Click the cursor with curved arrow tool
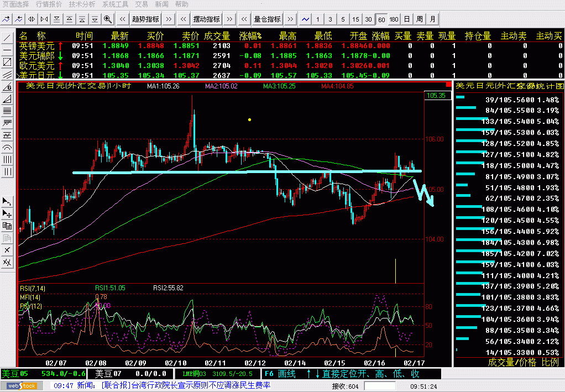 click(x=7, y=201)
